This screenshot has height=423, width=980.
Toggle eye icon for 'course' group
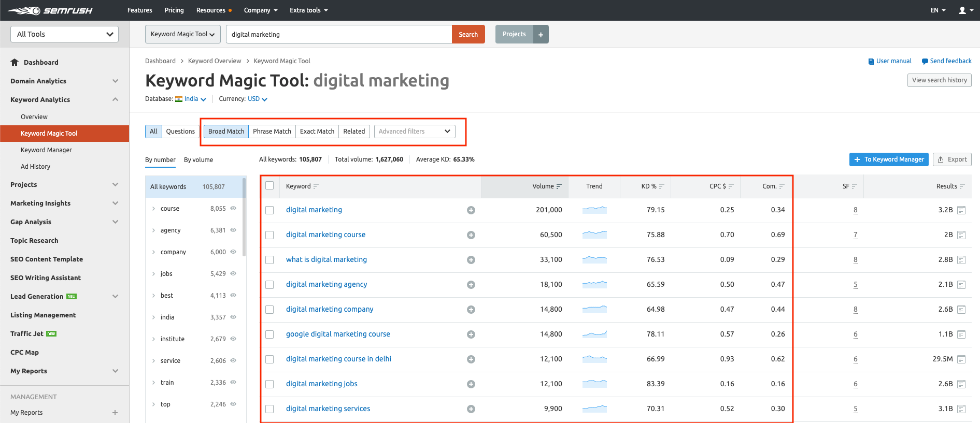233,208
